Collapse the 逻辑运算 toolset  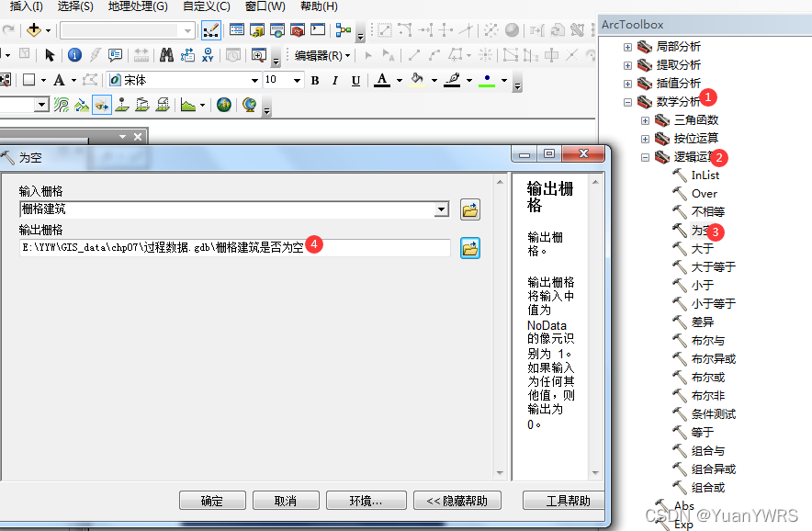[646, 157]
